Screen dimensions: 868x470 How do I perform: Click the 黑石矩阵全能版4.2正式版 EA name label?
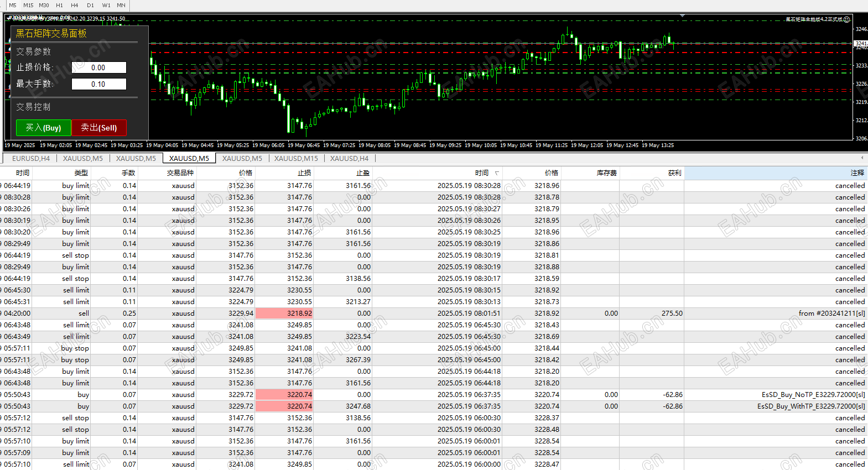click(x=814, y=19)
